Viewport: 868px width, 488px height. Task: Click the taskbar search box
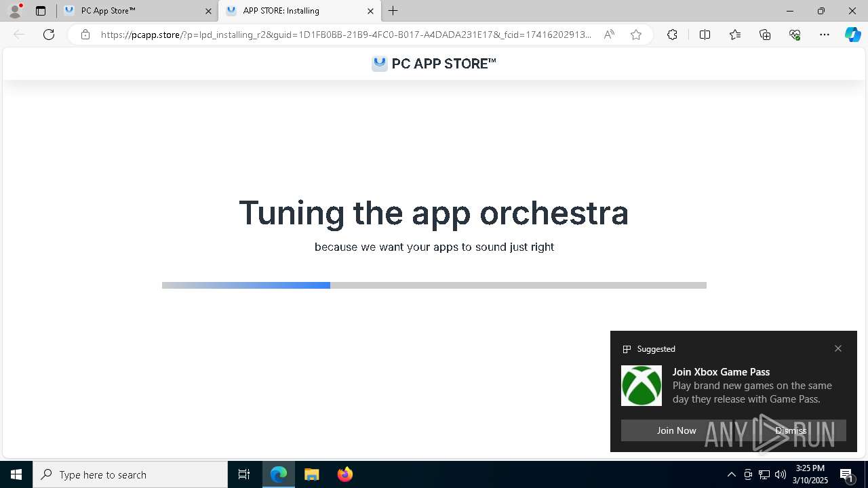pyautogui.click(x=130, y=474)
